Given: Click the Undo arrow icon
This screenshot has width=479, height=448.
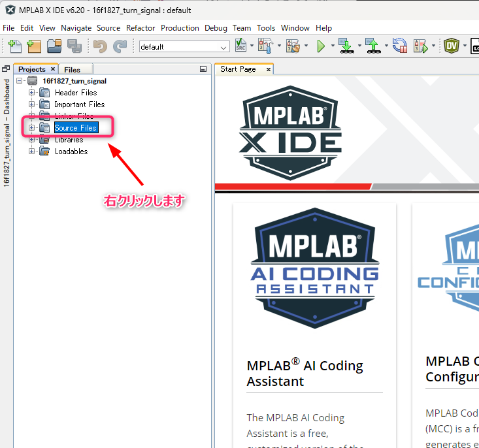Looking at the screenshot, I should (100, 46).
